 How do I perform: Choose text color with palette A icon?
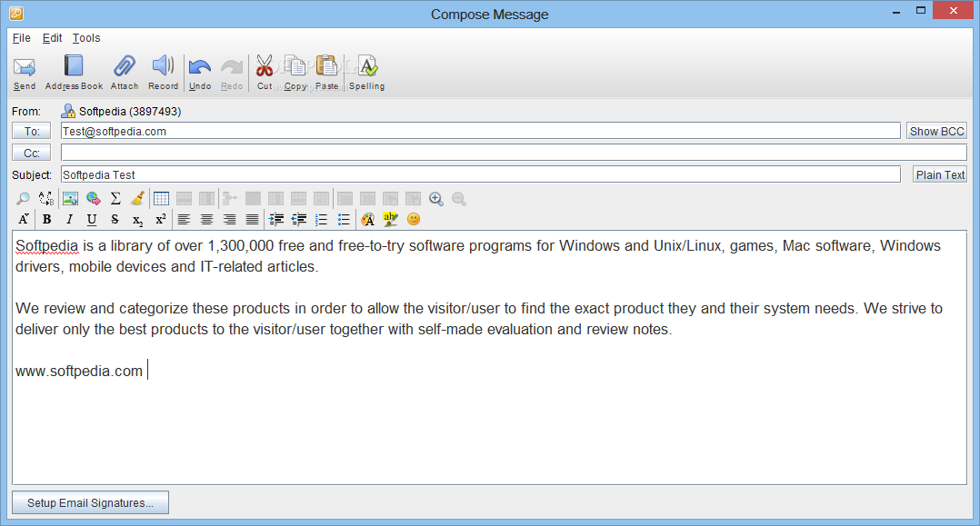coord(368,219)
